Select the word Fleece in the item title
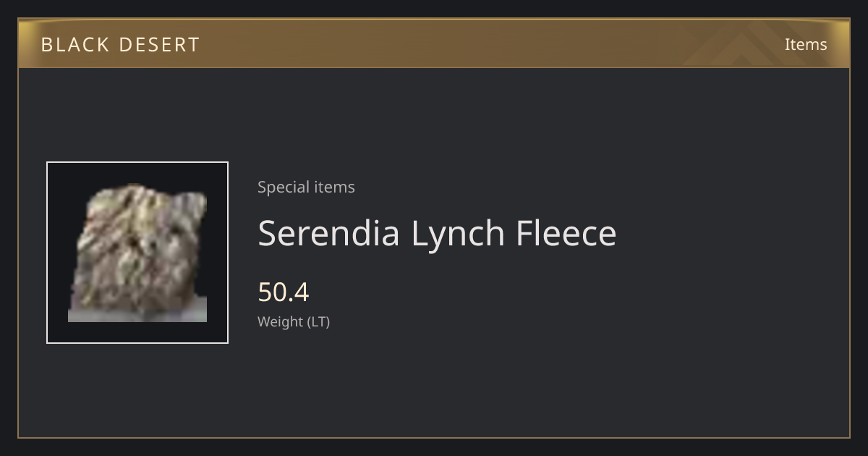 [x=566, y=233]
